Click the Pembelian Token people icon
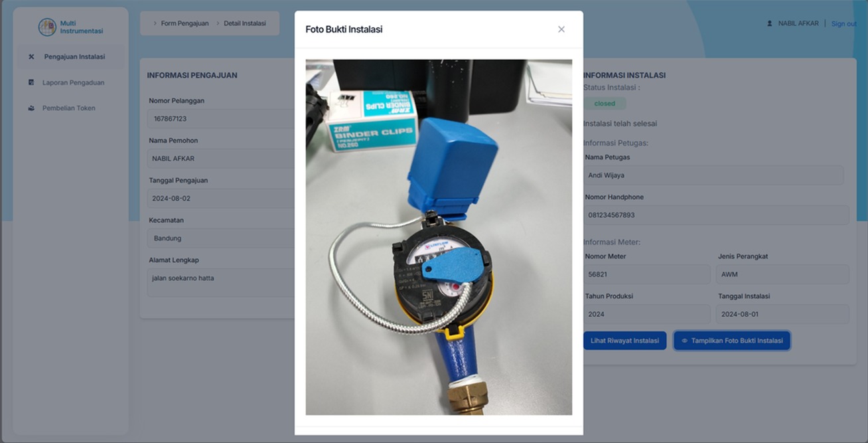This screenshot has width=868, height=443. (31, 108)
